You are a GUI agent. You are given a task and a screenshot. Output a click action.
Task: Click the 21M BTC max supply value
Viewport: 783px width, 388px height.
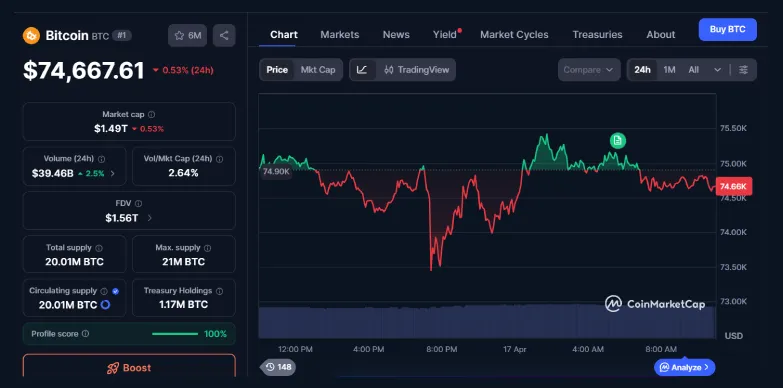point(183,262)
